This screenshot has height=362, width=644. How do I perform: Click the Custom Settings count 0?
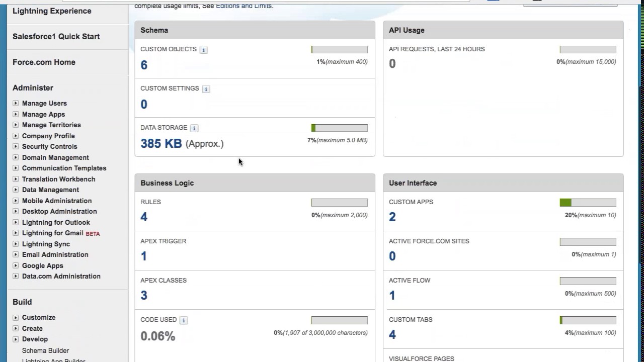[144, 105]
